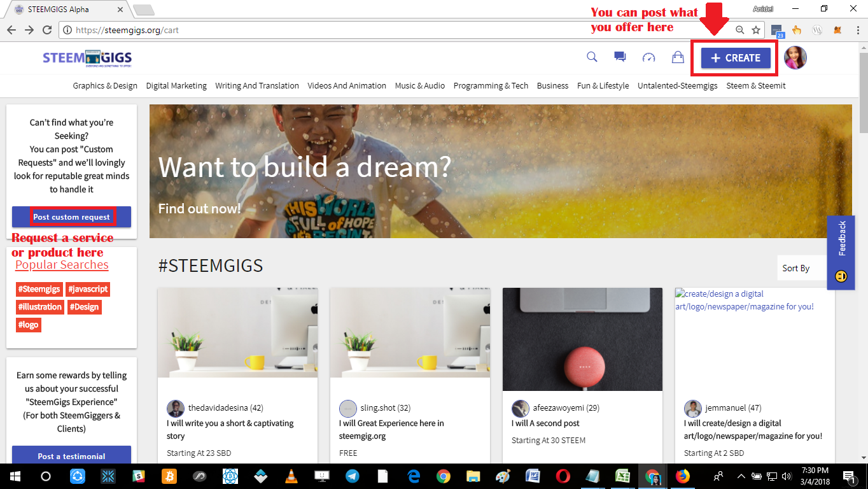The width and height of the screenshot is (868, 489).
Task: Open the search magnifier icon in header
Action: point(592,57)
